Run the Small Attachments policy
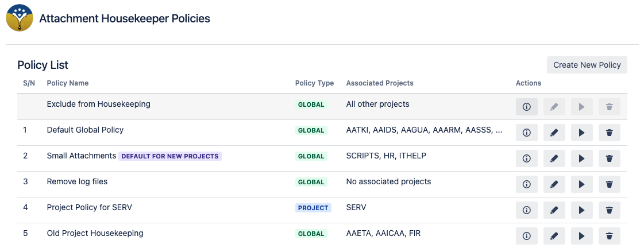Viewport: 644px width, 248px height. tap(581, 158)
